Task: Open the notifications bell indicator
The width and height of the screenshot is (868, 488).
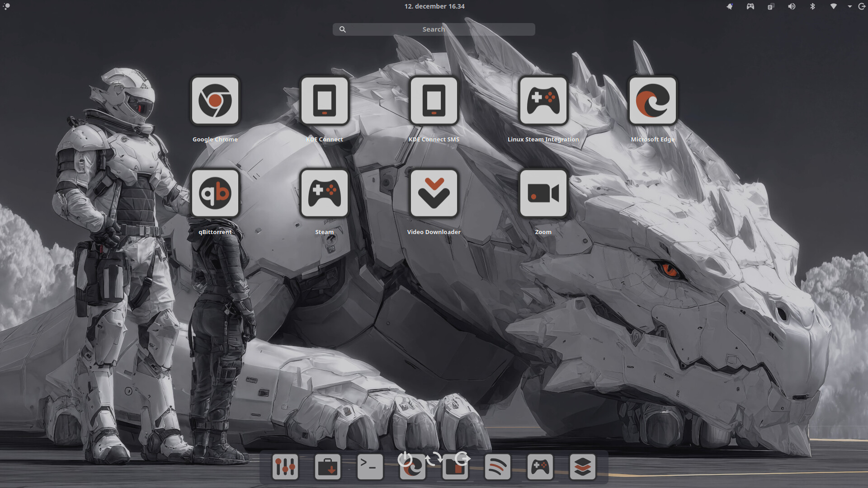Action: point(730,6)
